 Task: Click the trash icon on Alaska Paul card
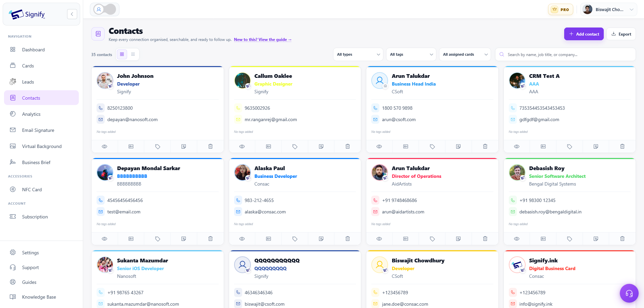pyautogui.click(x=347, y=239)
